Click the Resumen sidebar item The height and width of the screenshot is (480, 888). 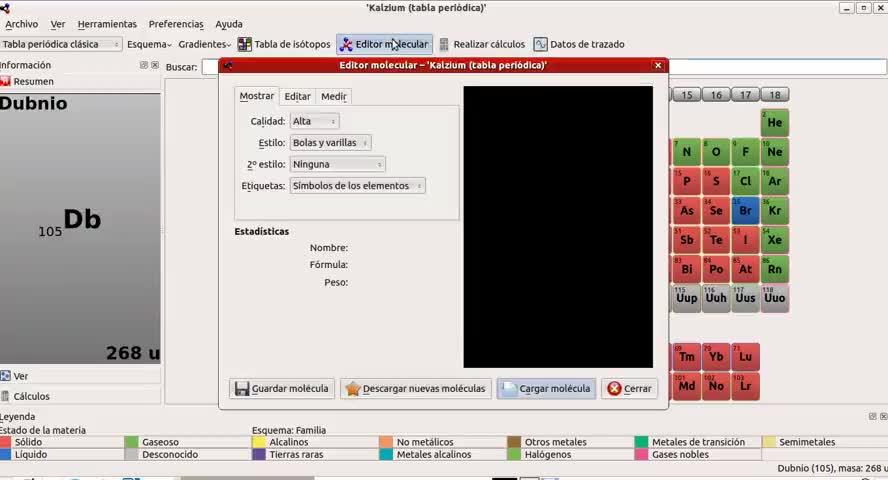pyautogui.click(x=79, y=82)
